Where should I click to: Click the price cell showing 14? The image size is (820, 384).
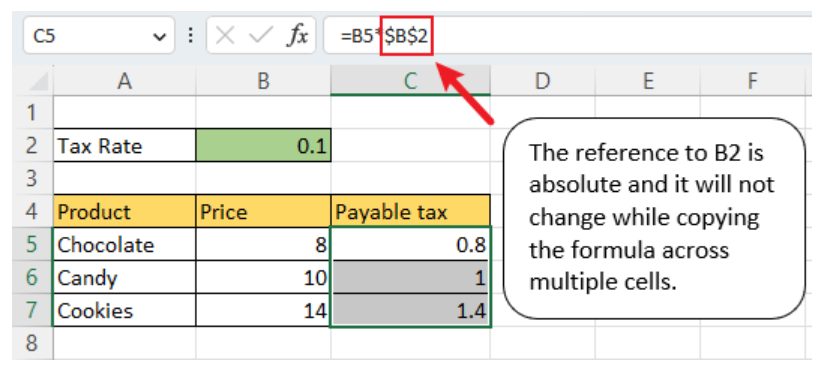point(263,310)
